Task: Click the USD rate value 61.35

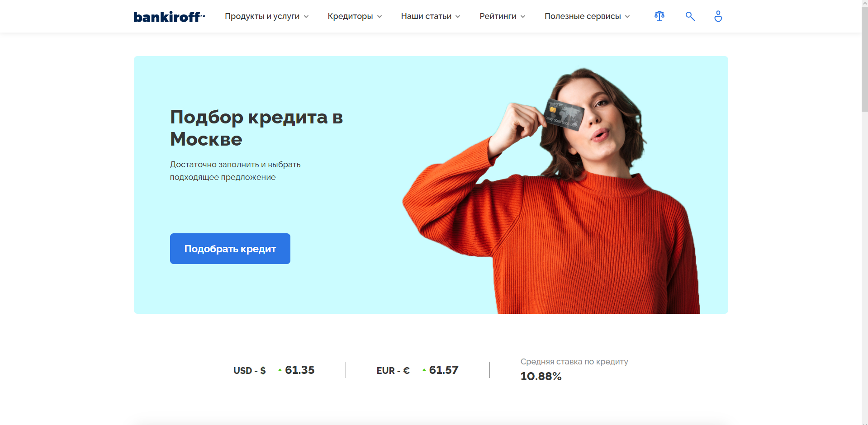Action: click(300, 370)
